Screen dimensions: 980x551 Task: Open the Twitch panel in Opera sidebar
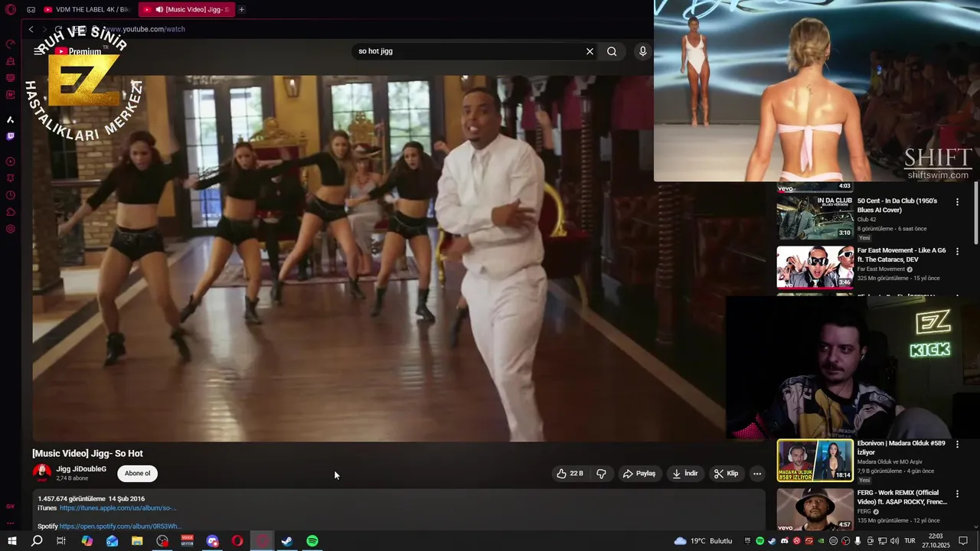pyautogui.click(x=11, y=137)
